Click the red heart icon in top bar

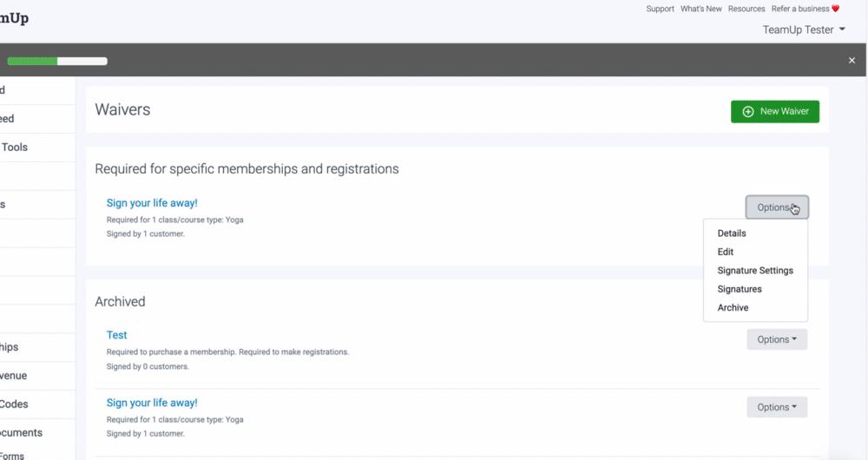(x=836, y=10)
